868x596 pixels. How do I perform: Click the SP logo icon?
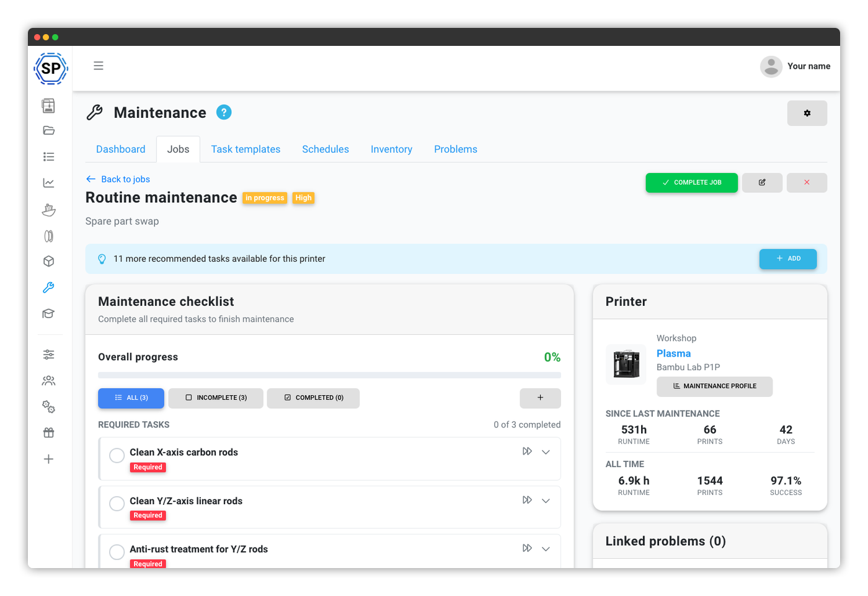tap(50, 68)
